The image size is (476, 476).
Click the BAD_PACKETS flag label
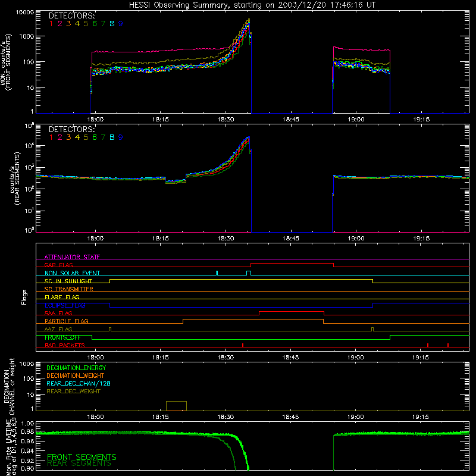tap(65, 345)
